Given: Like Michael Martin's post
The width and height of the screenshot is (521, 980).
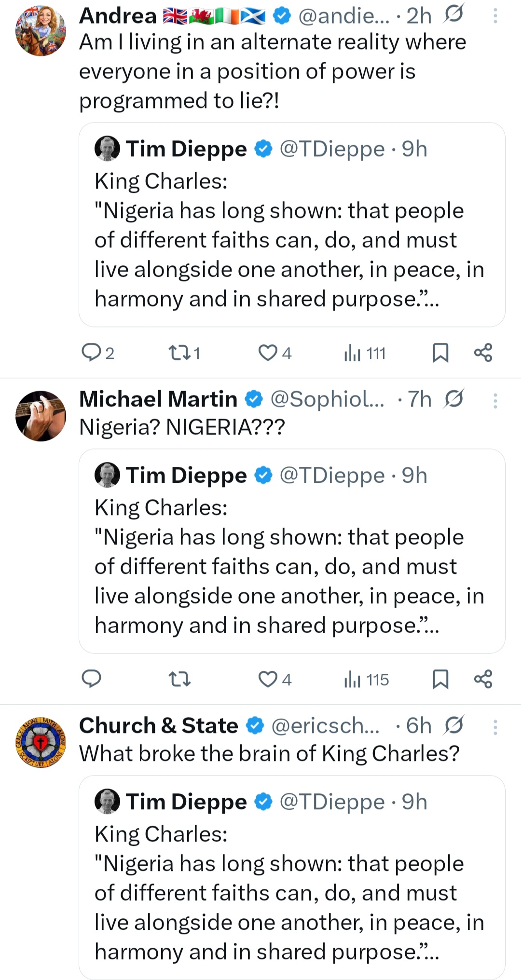Looking at the screenshot, I should click(268, 679).
